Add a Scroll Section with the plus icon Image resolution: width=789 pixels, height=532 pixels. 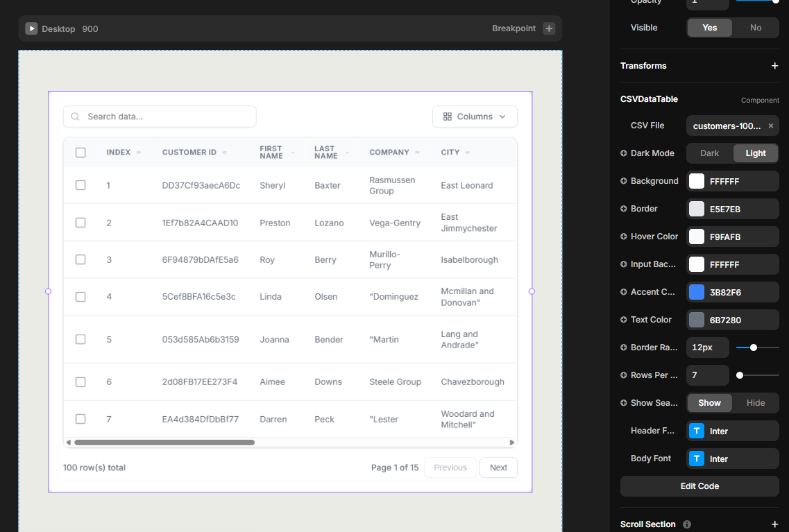[774, 524]
